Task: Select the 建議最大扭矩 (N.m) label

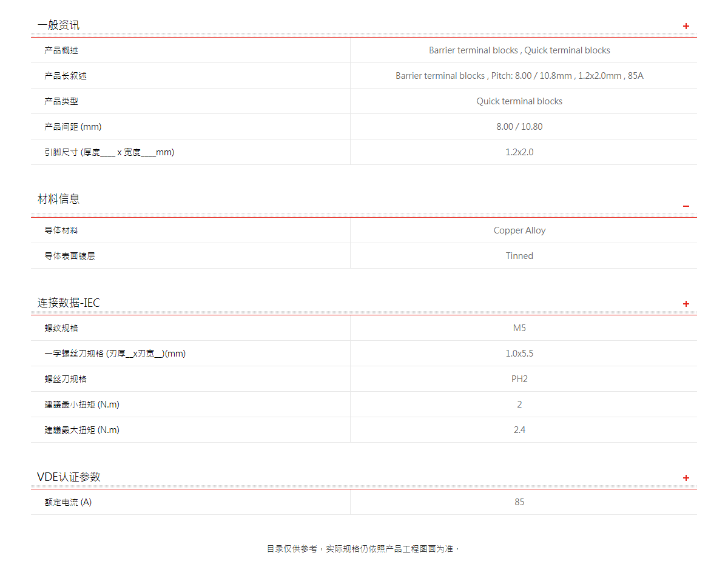Action: pos(82,430)
